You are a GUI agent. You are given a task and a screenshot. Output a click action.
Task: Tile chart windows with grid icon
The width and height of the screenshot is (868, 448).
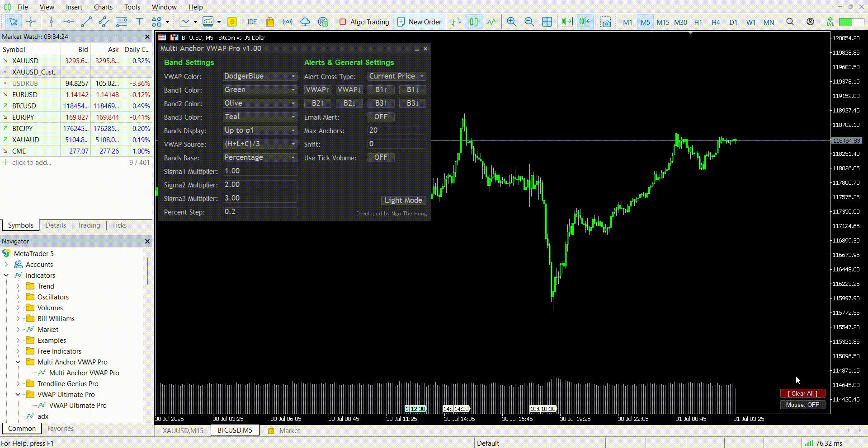coord(547,22)
